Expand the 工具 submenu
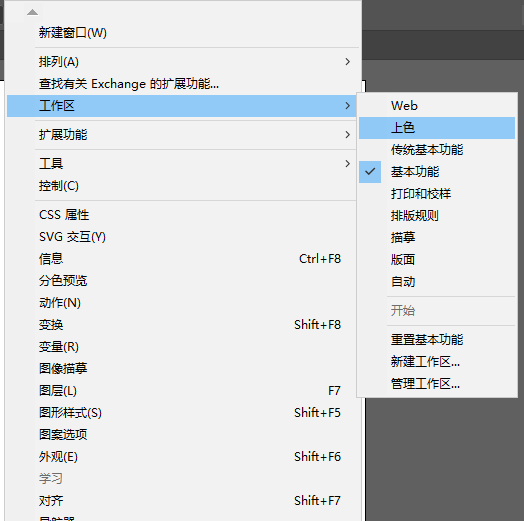Viewport: 524px width, 521px height. 182,164
